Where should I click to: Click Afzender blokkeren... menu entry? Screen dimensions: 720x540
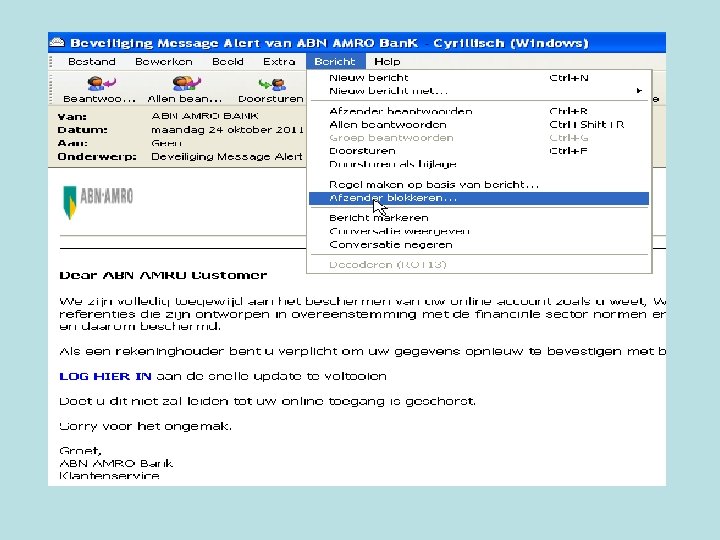coord(479,198)
